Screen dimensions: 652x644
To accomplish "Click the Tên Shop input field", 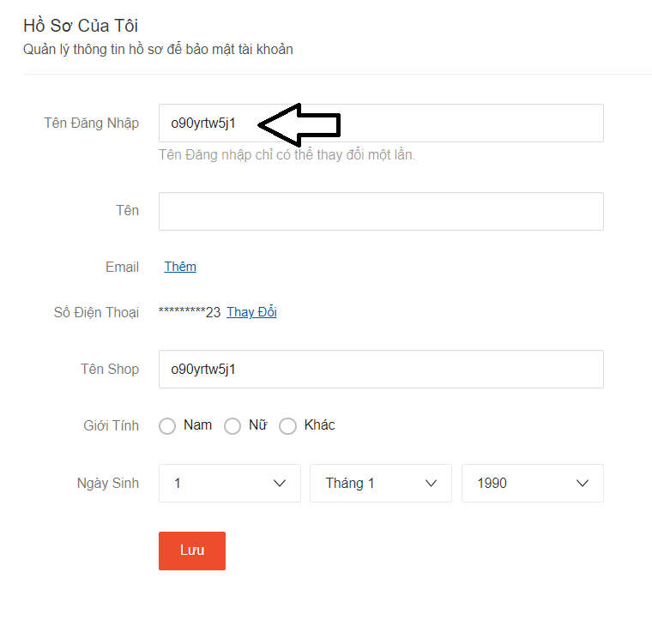I will 381,369.
